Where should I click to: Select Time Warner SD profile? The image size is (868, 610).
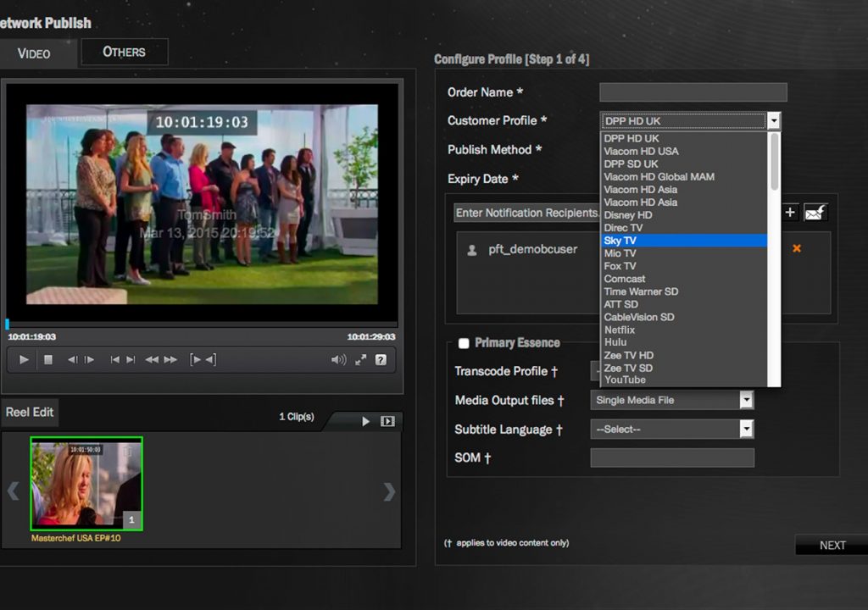pos(684,291)
